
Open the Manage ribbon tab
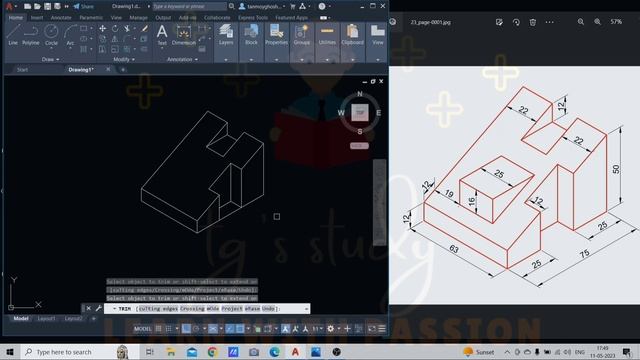click(x=138, y=18)
